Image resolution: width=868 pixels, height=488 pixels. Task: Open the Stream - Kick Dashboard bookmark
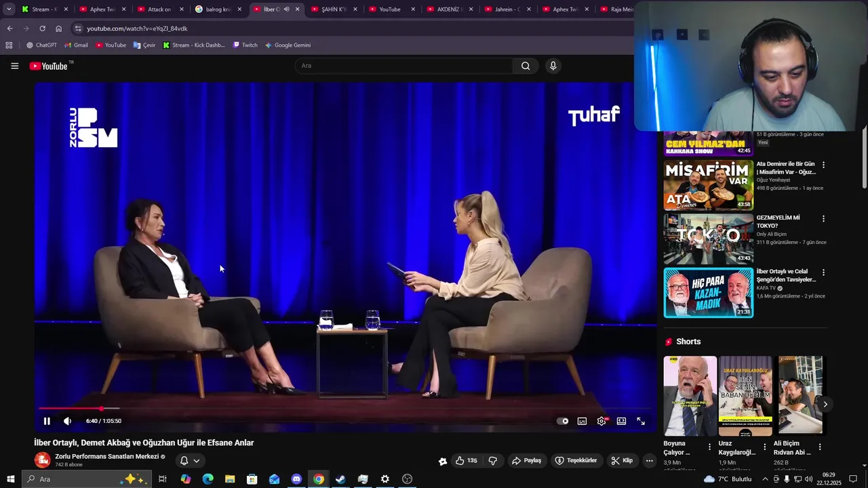click(x=194, y=45)
